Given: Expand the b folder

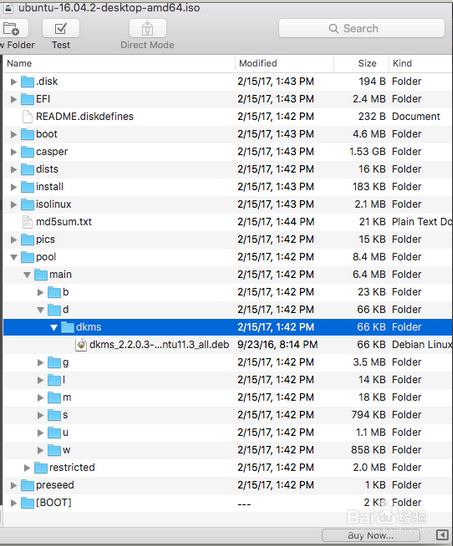Looking at the screenshot, I should tap(40, 292).
